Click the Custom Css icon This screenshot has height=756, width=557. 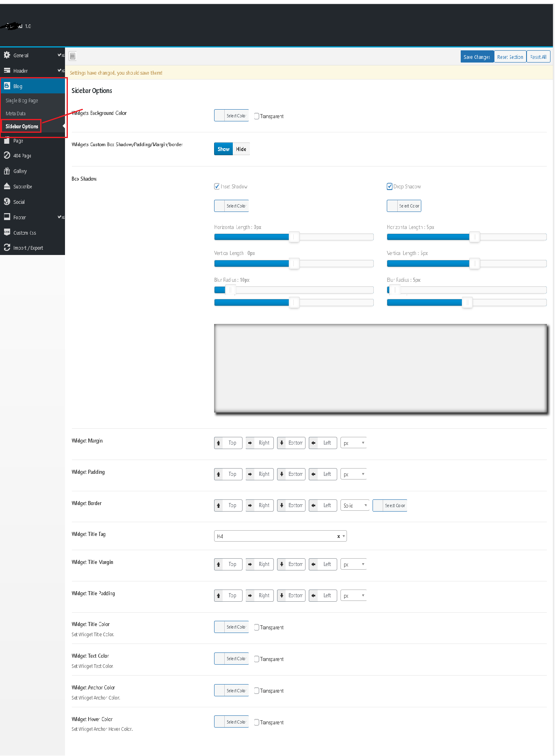click(7, 232)
